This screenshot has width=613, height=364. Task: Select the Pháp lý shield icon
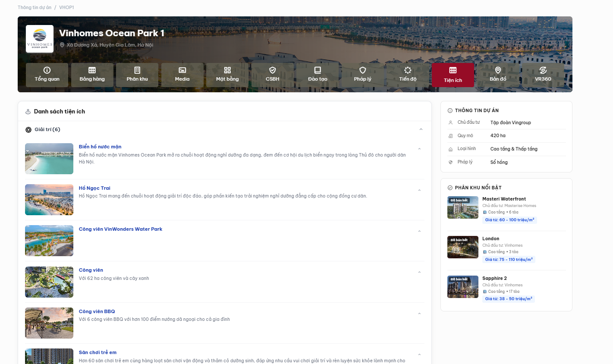pos(363,70)
